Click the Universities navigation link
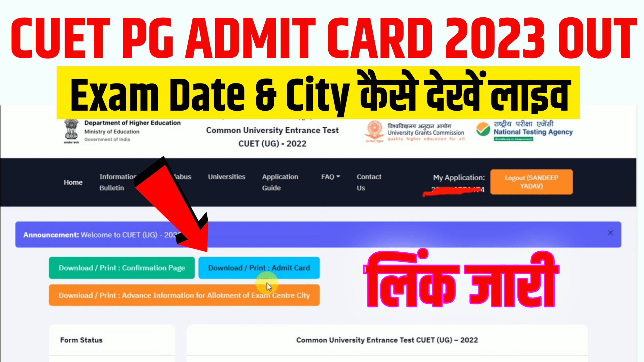The image size is (644, 362). 226,176
